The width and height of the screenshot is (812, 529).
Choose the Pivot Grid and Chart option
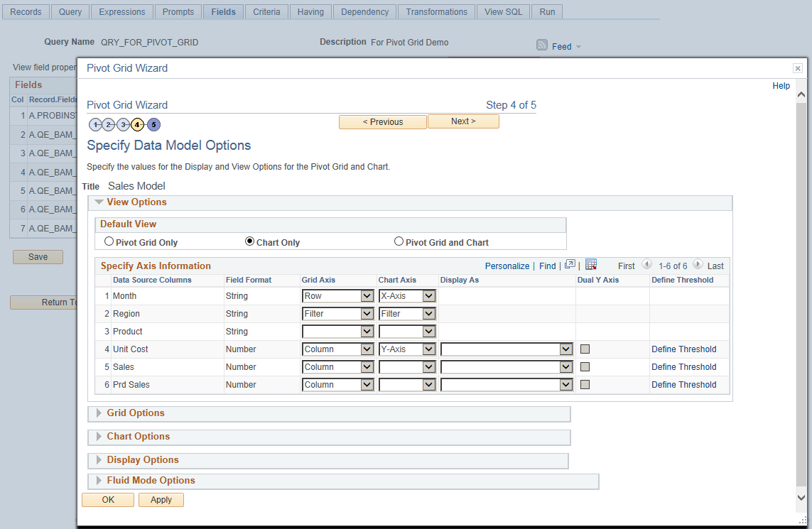click(x=399, y=241)
